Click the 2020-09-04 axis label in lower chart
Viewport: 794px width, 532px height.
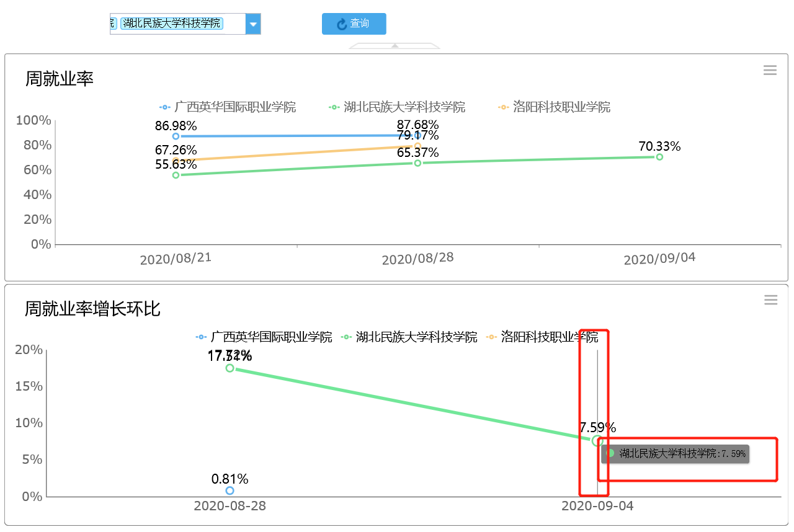(x=597, y=505)
